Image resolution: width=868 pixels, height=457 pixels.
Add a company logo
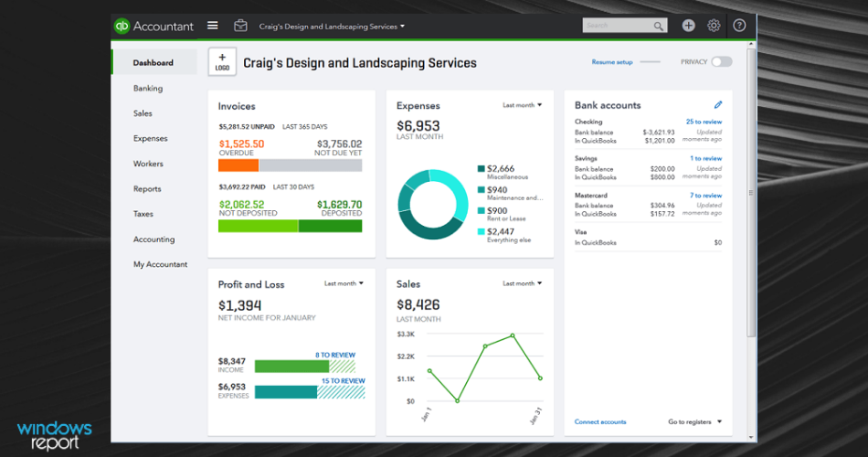222,61
